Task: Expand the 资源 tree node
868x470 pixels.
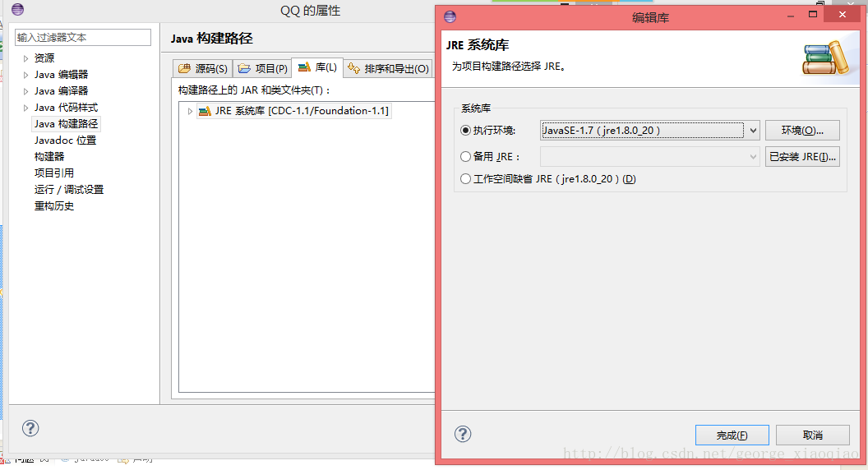Action: click(25, 58)
